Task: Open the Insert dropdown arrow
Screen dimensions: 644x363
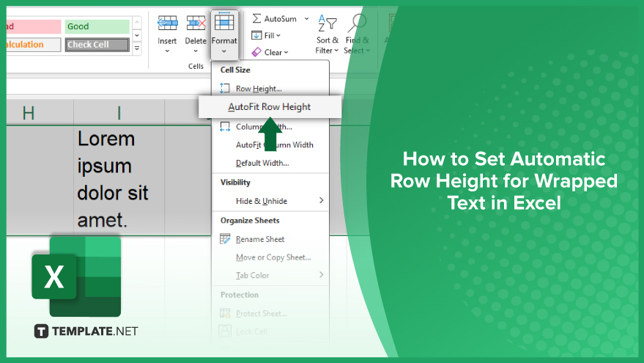Action: click(x=167, y=51)
